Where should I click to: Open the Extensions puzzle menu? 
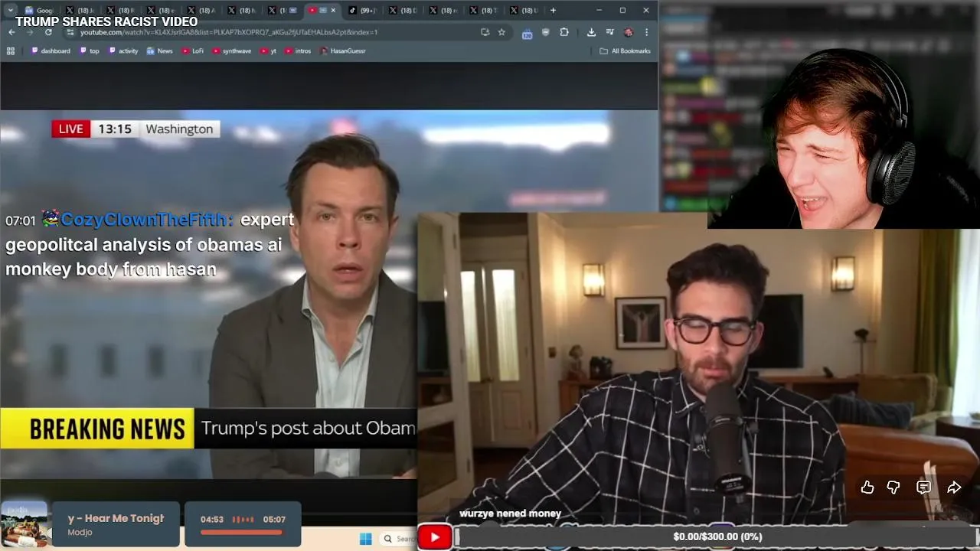click(x=564, y=32)
